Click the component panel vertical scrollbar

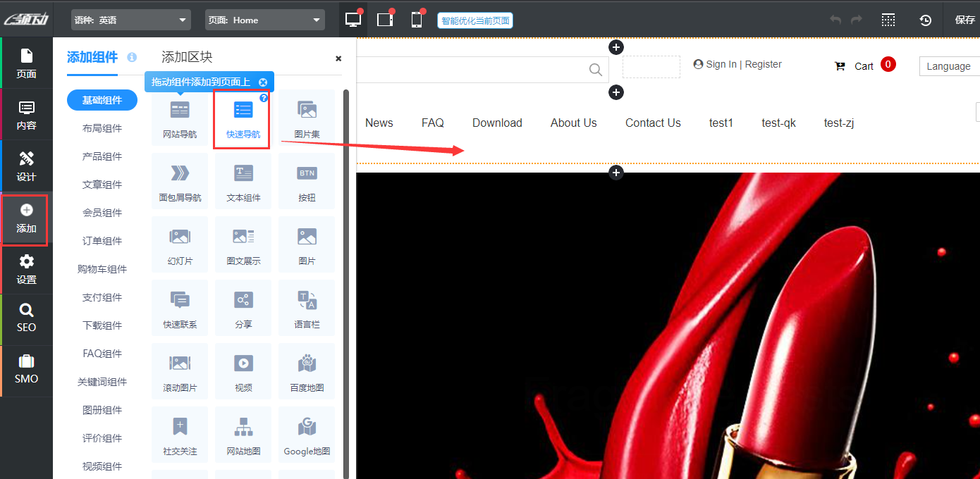pyautogui.click(x=345, y=282)
